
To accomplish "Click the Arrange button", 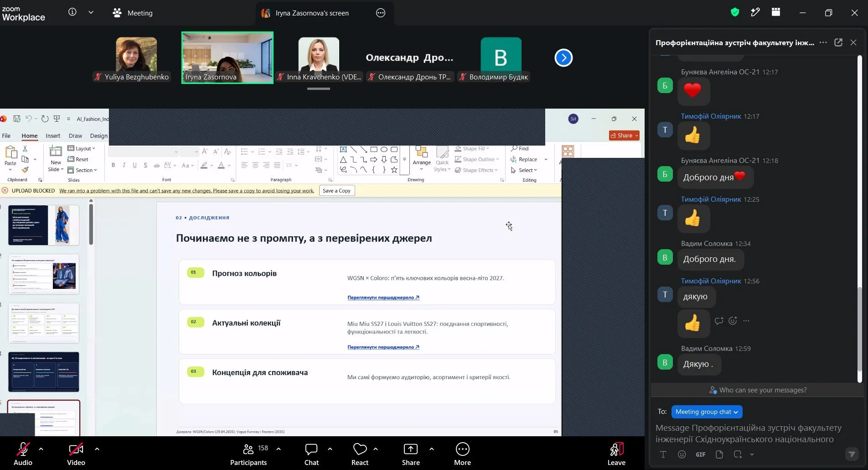I will click(x=422, y=158).
